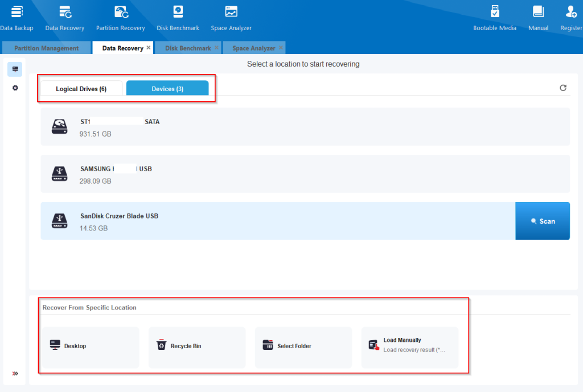This screenshot has height=392, width=583.
Task: Expand the sidebar with double chevron
Action: [x=15, y=373]
